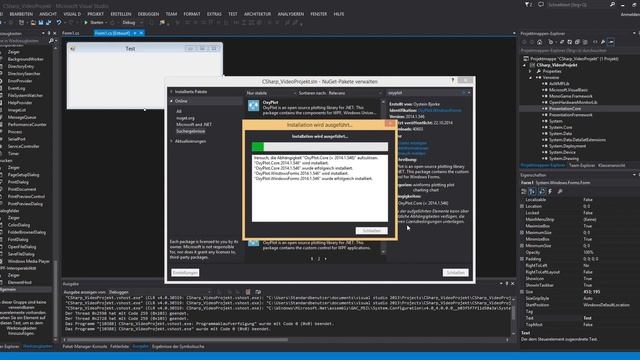The image size is (640, 360).
Task: Select ColorDialog in the Werkzeugkasten
Action: point(19,225)
